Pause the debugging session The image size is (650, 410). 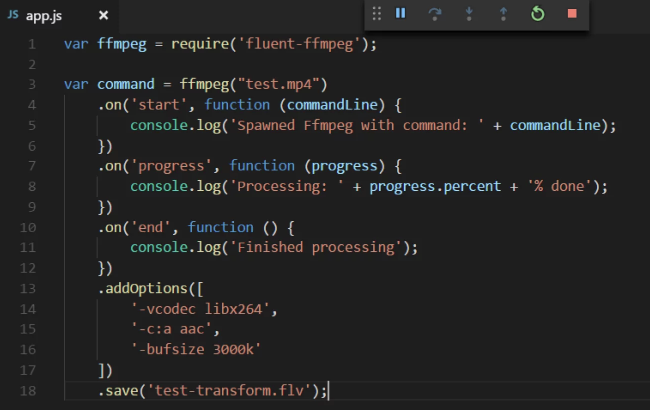click(x=400, y=14)
